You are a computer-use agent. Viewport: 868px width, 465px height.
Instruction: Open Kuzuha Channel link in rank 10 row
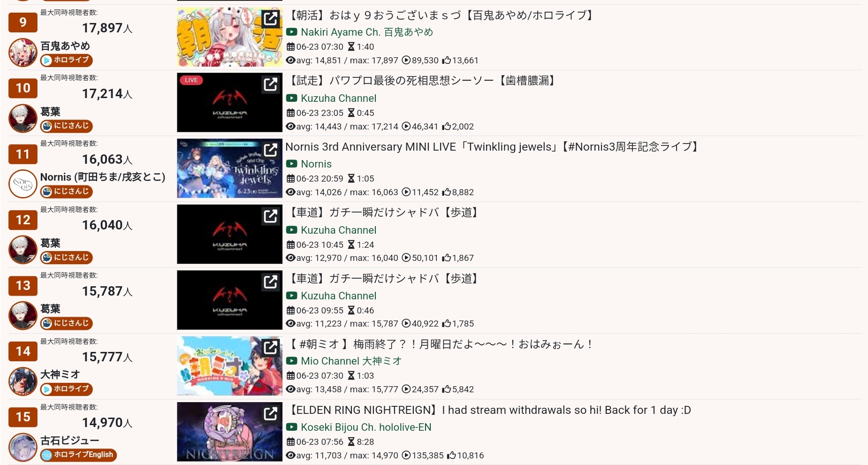pos(338,98)
